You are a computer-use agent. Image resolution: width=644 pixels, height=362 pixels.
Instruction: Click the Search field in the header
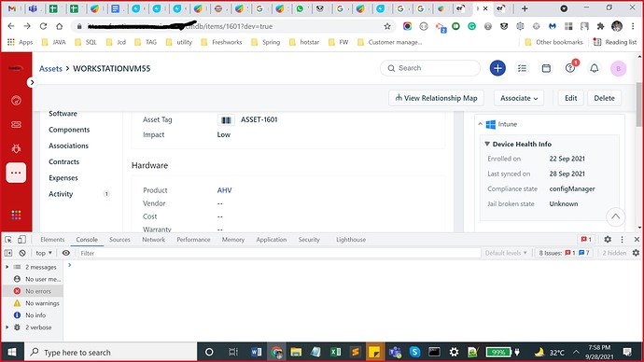click(x=430, y=68)
